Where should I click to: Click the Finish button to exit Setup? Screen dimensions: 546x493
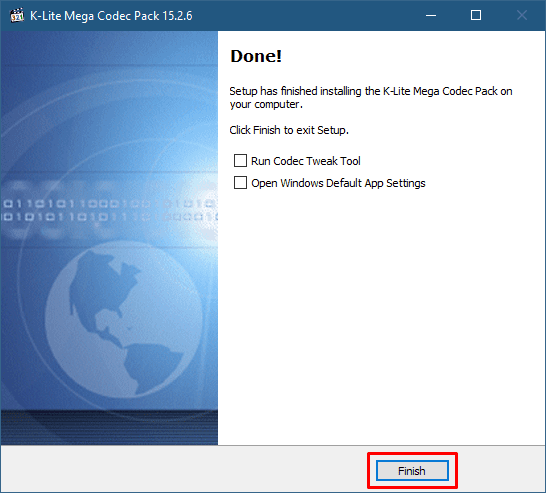[412, 471]
